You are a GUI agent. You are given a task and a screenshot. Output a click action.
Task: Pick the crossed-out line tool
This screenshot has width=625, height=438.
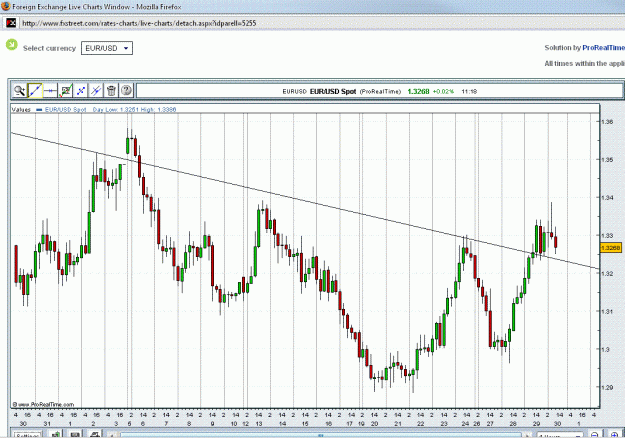(96, 90)
